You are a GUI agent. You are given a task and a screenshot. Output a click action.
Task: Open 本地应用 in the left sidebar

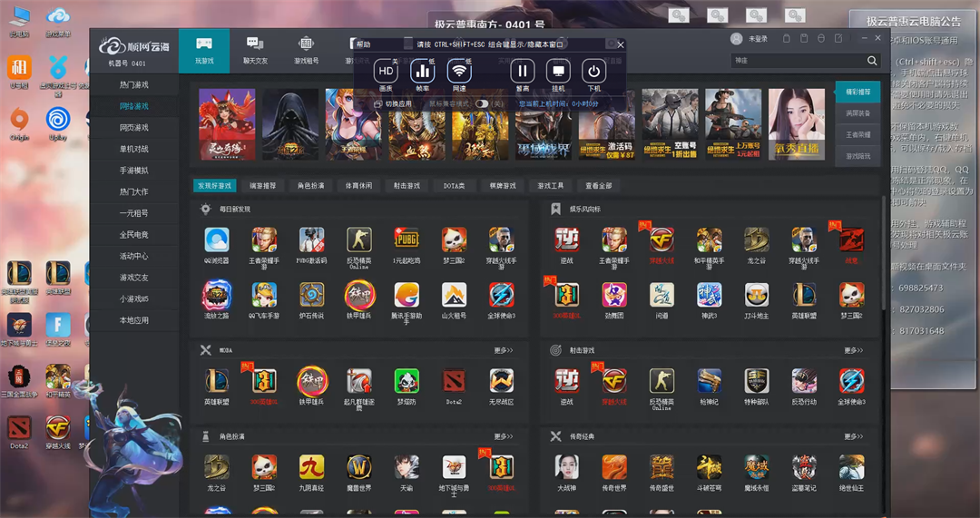(x=133, y=320)
